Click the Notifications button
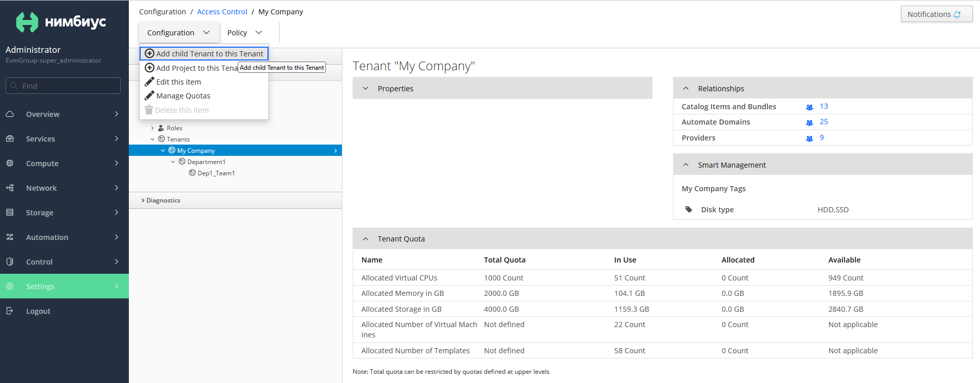The width and height of the screenshot is (980, 383). point(936,14)
